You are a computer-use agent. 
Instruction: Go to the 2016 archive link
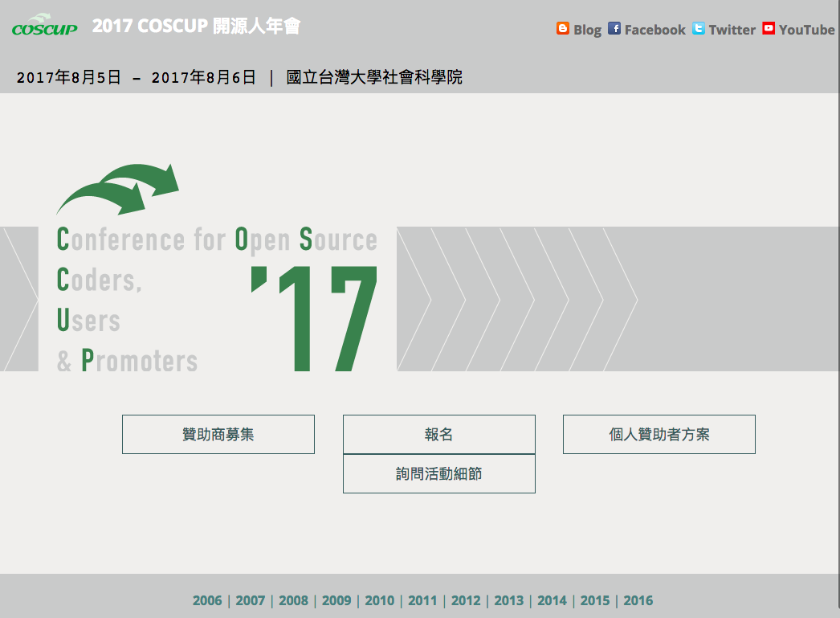coord(638,600)
